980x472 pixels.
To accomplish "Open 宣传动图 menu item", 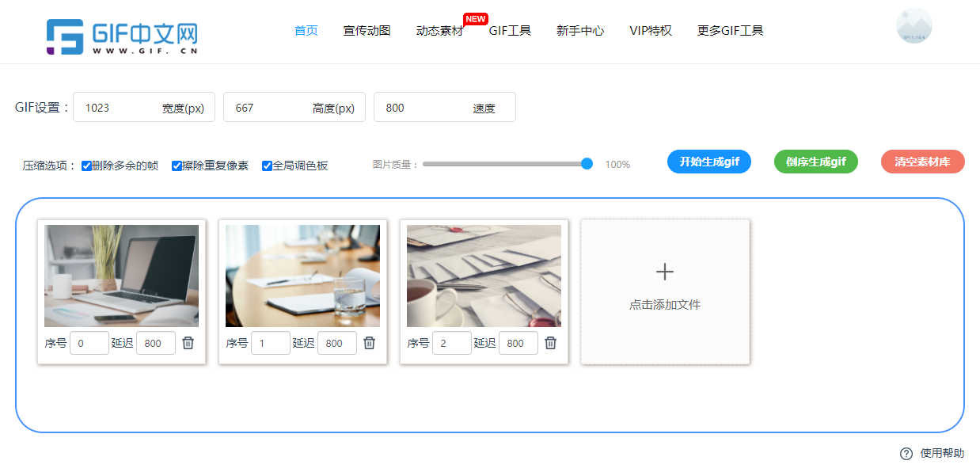I will [x=367, y=31].
